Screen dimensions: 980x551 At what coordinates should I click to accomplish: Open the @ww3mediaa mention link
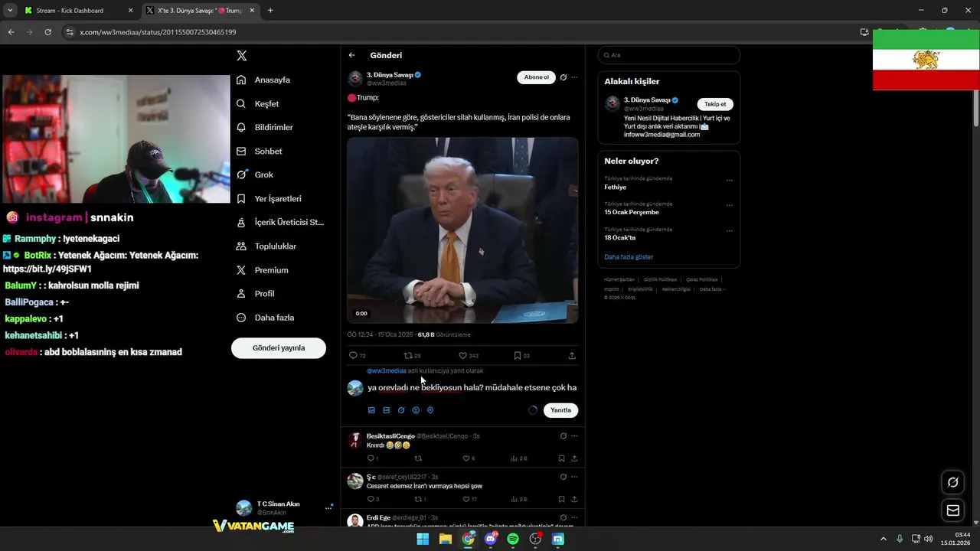[x=386, y=371]
